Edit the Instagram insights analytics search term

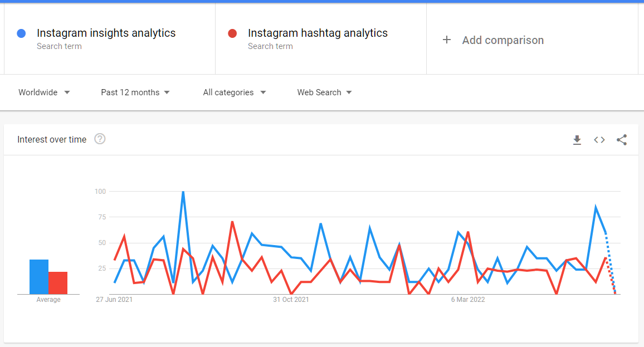pos(106,33)
